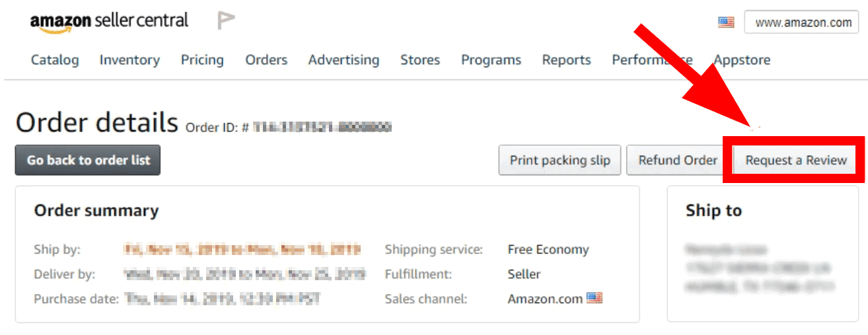Open the Performance menu

click(651, 60)
